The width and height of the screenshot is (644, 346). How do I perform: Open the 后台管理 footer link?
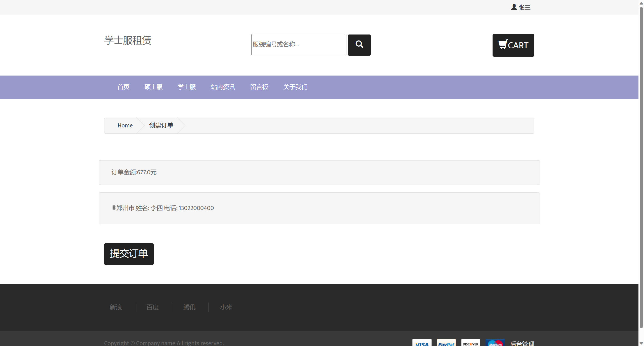(x=522, y=343)
